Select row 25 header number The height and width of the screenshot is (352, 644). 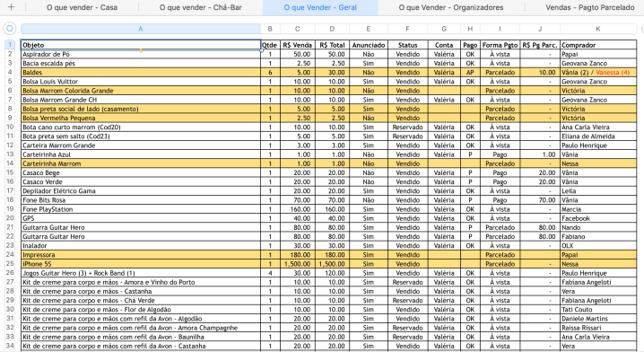[10, 264]
